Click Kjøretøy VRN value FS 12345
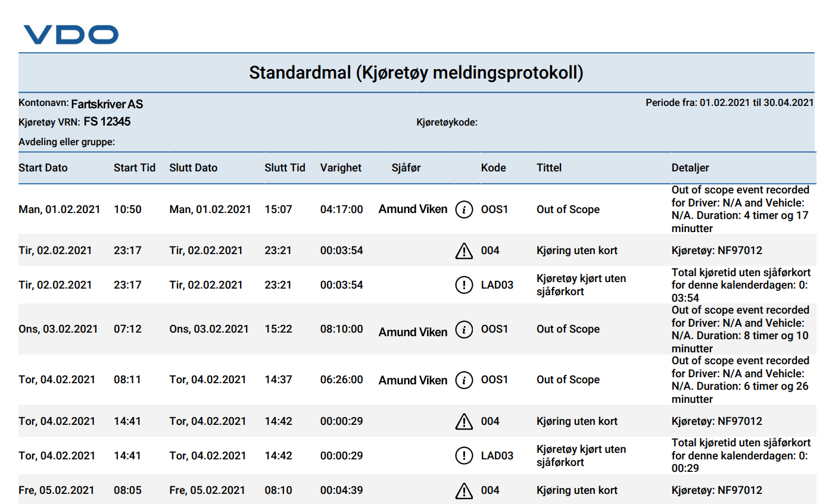 coord(107,122)
